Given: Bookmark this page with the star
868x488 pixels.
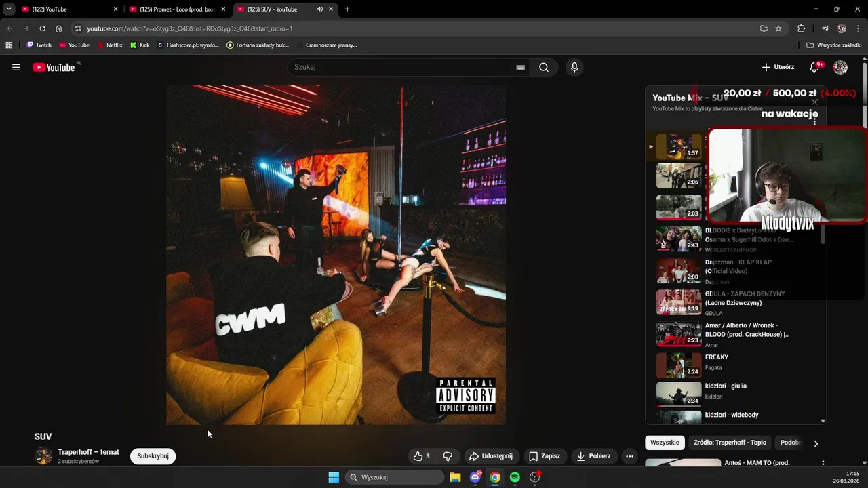Looking at the screenshot, I should (778, 28).
